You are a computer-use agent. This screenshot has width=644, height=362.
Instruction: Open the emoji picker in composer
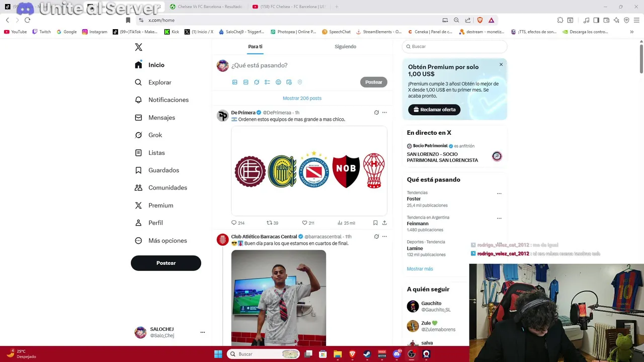click(278, 82)
